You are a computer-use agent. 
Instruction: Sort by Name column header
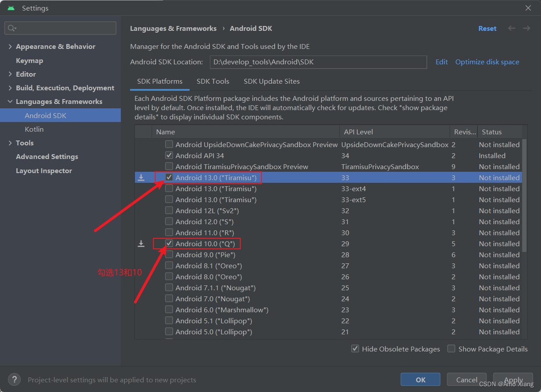246,132
